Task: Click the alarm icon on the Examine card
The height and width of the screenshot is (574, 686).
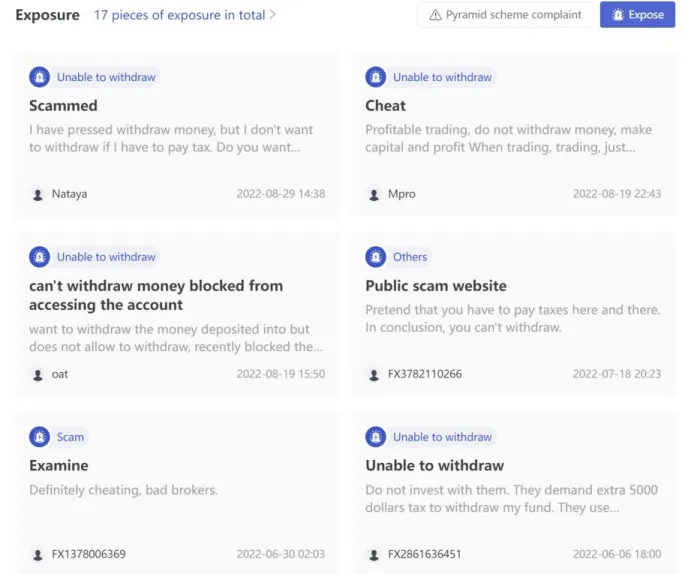Action: 39,437
